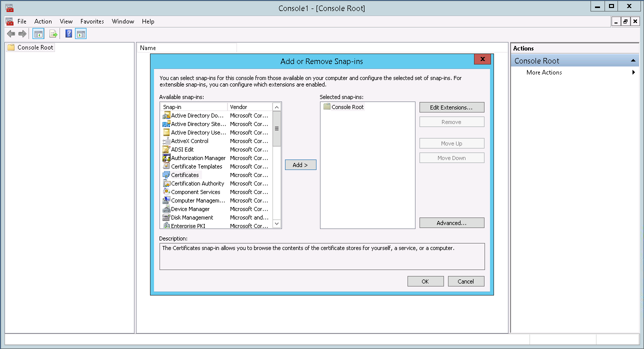Click the Export List toolbar icon
644x349 pixels.
click(53, 33)
